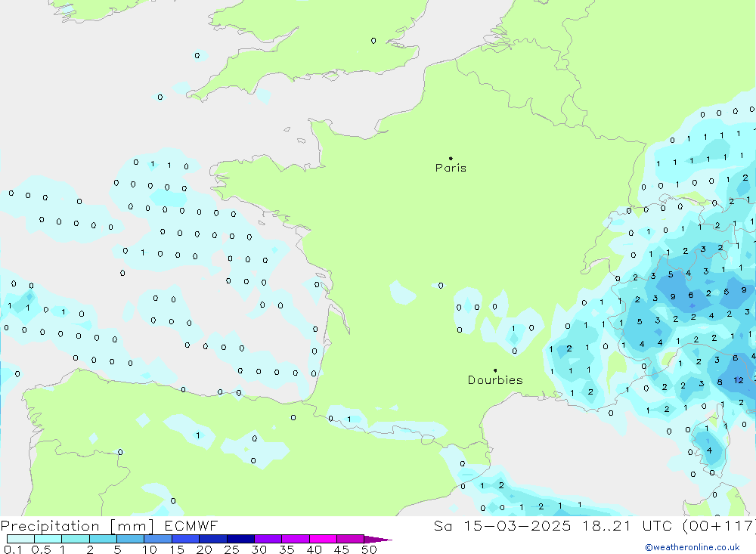The height and width of the screenshot is (554, 756).
Task: Click the 18..21 UTC time range
Action: (627, 526)
